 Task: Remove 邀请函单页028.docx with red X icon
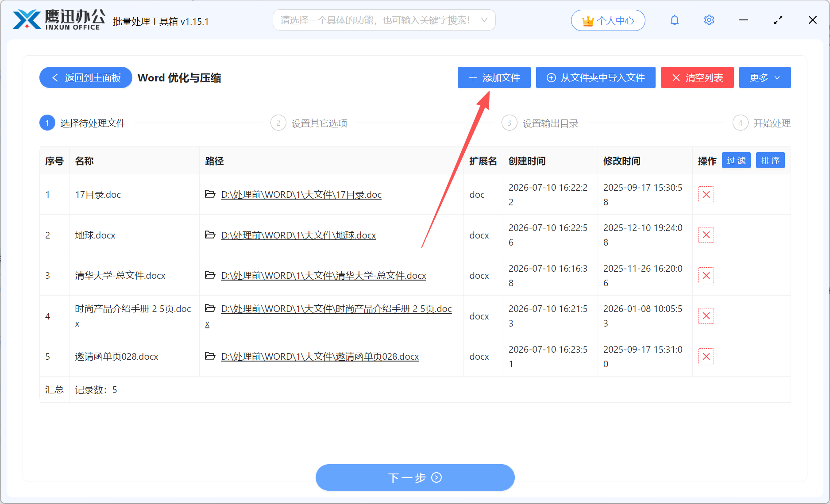pos(706,357)
